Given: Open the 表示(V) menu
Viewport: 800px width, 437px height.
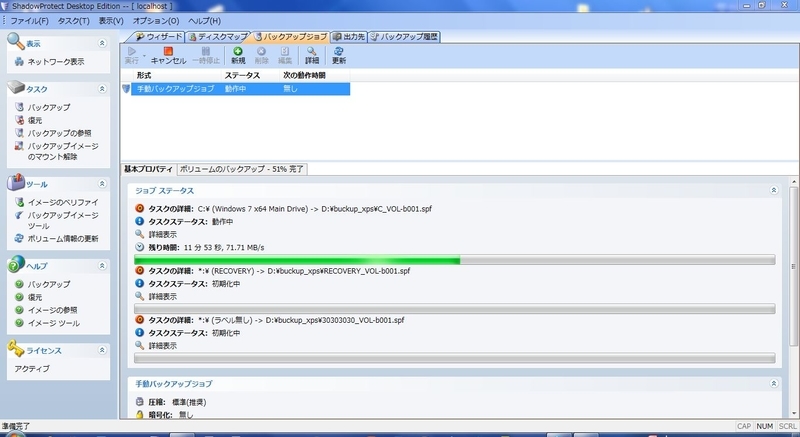Looking at the screenshot, I should (x=111, y=21).
